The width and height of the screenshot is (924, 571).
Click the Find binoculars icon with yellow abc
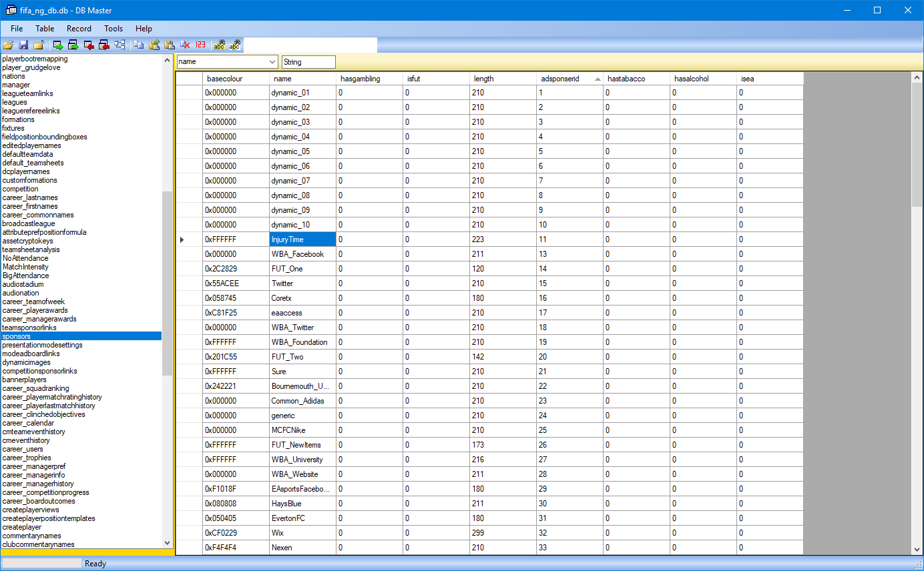click(219, 45)
